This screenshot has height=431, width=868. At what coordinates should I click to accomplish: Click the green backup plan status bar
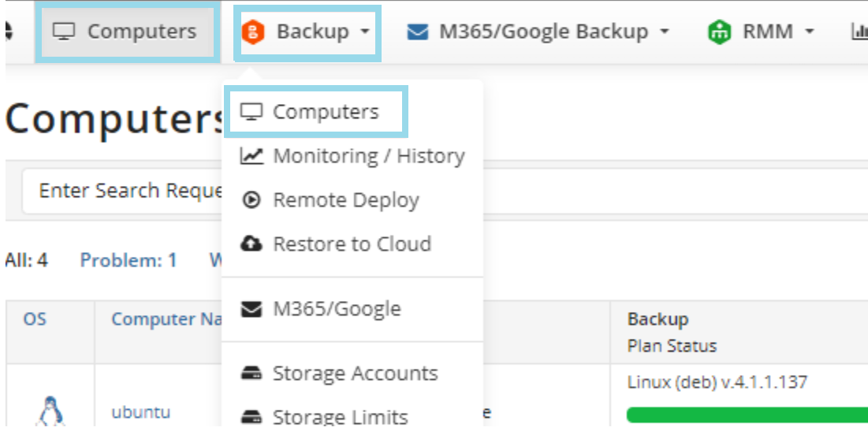(745, 414)
